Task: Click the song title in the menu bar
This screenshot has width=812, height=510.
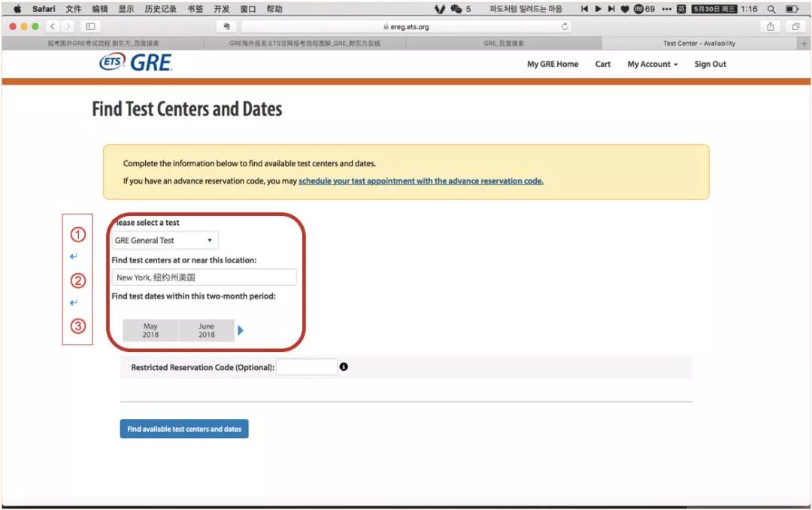Action: pyautogui.click(x=526, y=9)
